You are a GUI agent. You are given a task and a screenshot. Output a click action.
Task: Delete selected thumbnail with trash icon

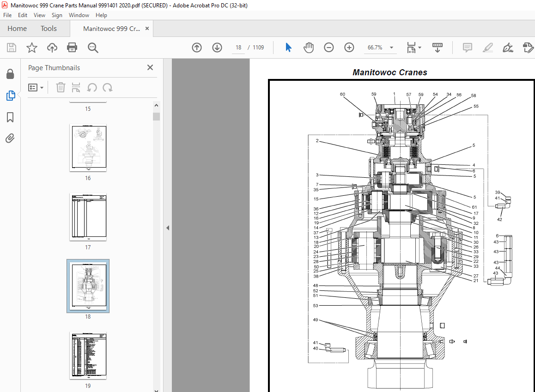point(61,87)
